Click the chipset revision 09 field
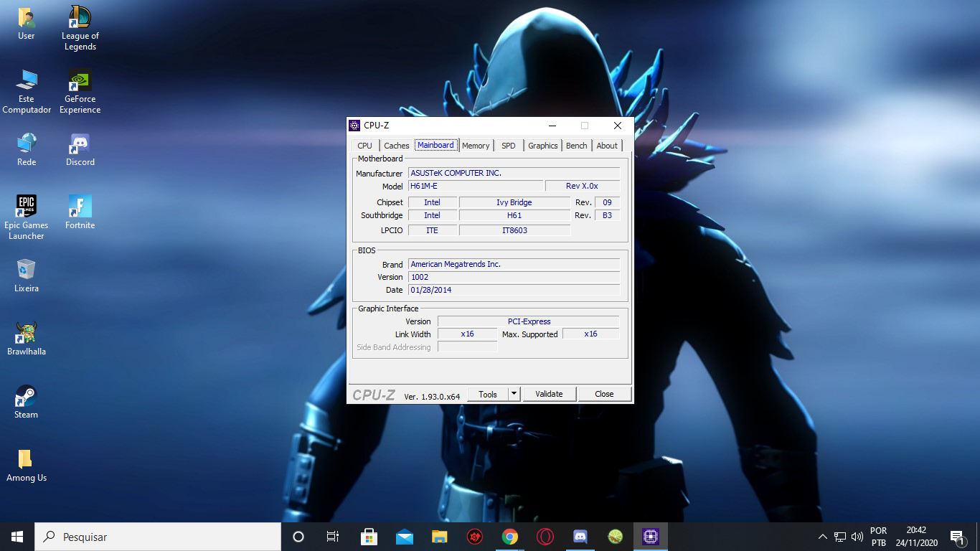This screenshot has height=551, width=980. (x=607, y=202)
